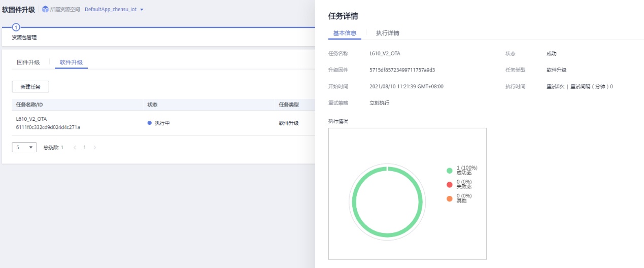Click 新建任务 button
The height and width of the screenshot is (268, 644).
[x=30, y=87]
